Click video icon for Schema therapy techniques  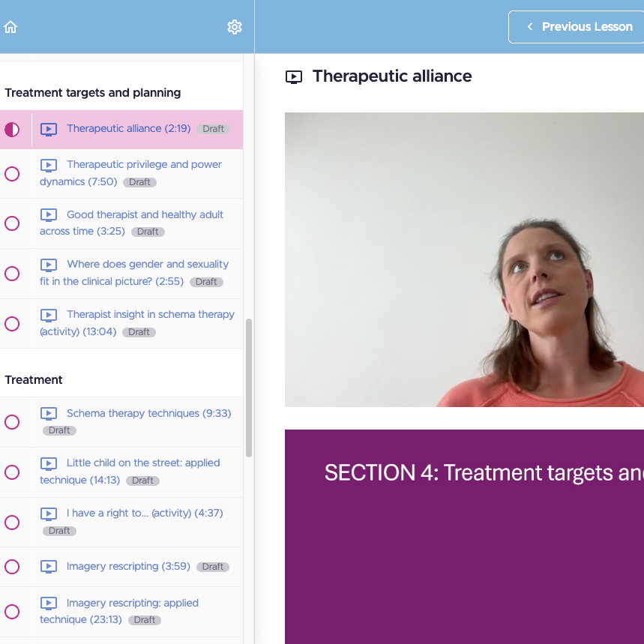tap(49, 414)
